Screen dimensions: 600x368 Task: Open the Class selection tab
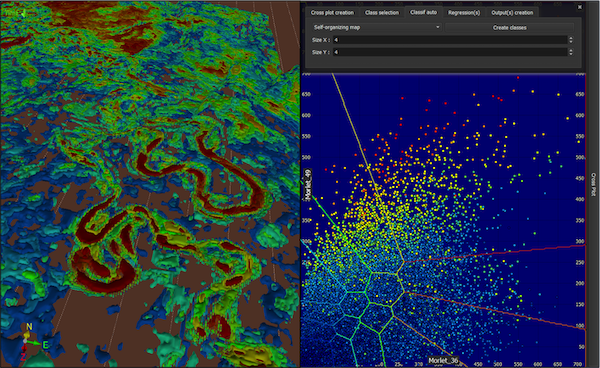(382, 13)
